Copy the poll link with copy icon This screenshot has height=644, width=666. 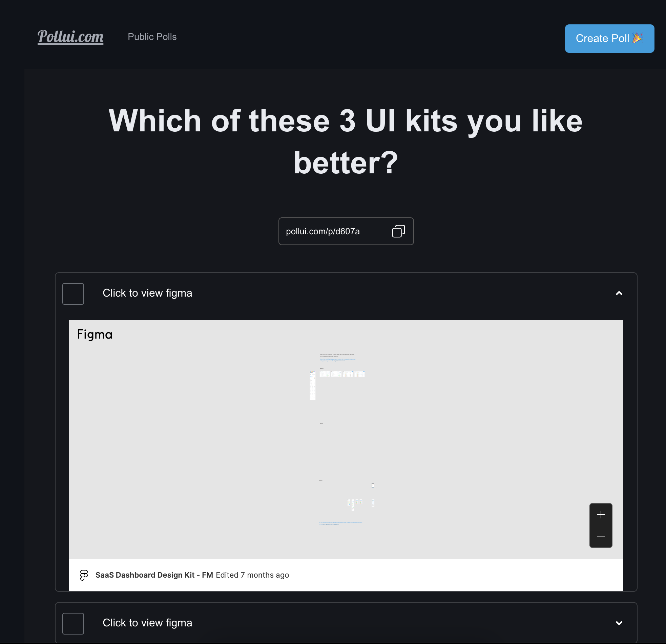coord(398,231)
